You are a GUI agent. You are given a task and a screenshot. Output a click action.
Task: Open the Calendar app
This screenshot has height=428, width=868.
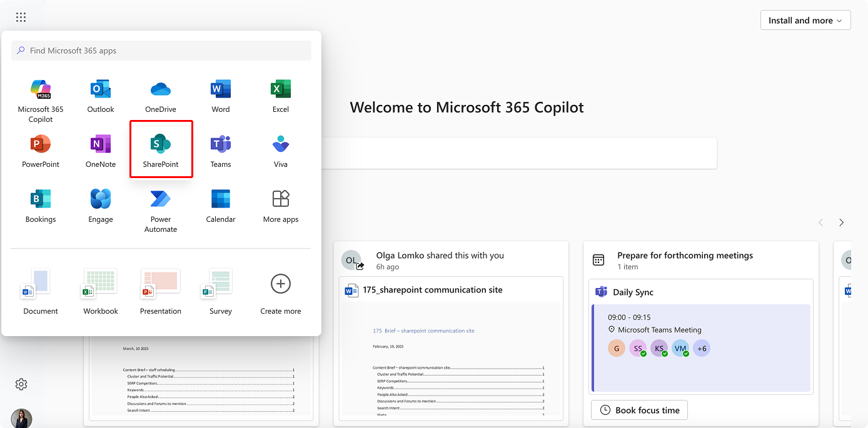click(x=220, y=204)
